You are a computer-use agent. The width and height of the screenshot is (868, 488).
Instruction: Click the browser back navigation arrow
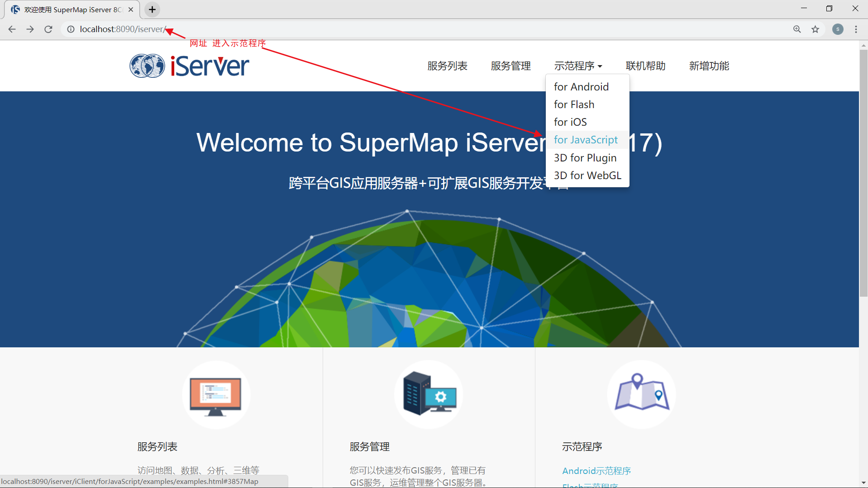pos(11,29)
